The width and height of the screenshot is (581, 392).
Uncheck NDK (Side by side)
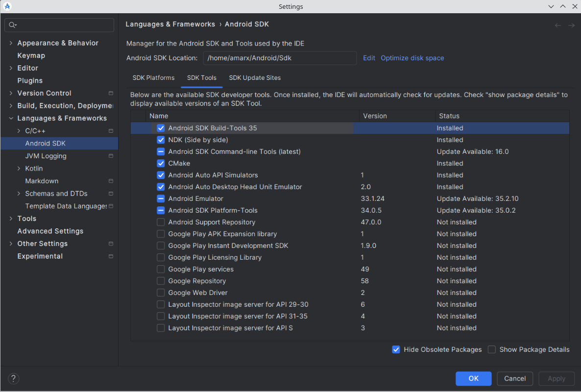(161, 140)
